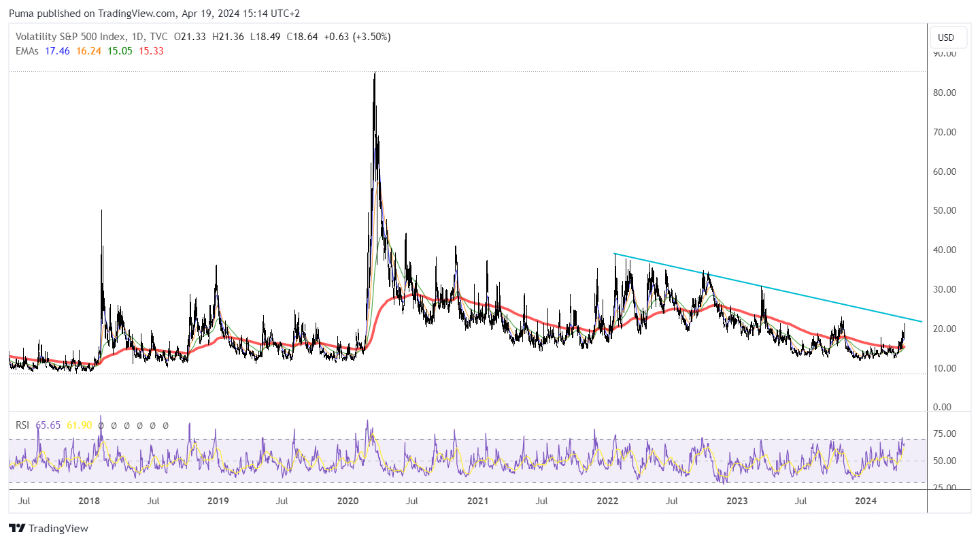Image resolution: width=980 pixels, height=543 pixels.
Task: Click the 2024 time axis label
Action: (866, 501)
